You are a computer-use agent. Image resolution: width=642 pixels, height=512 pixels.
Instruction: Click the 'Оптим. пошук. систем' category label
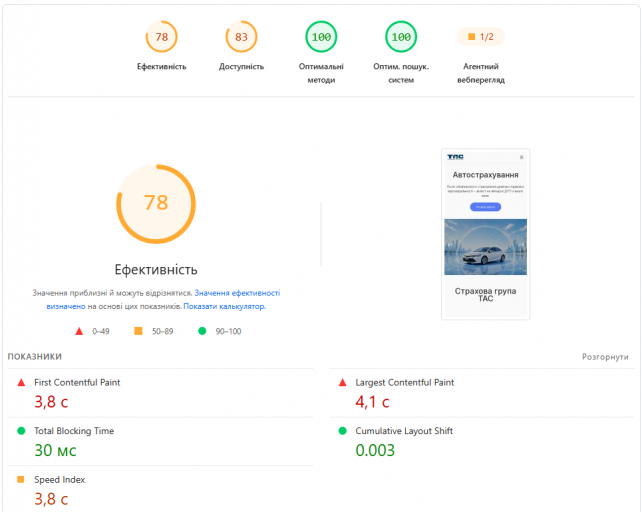tap(401, 73)
